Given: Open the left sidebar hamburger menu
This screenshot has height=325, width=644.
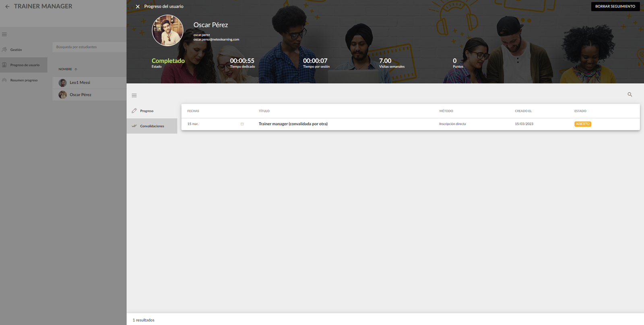Looking at the screenshot, I should point(4,35).
